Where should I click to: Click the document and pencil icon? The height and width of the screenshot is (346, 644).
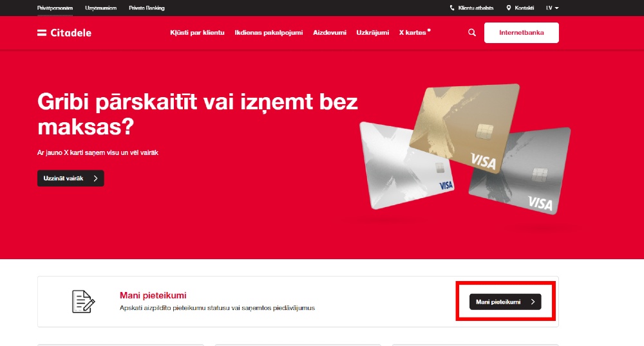(83, 302)
